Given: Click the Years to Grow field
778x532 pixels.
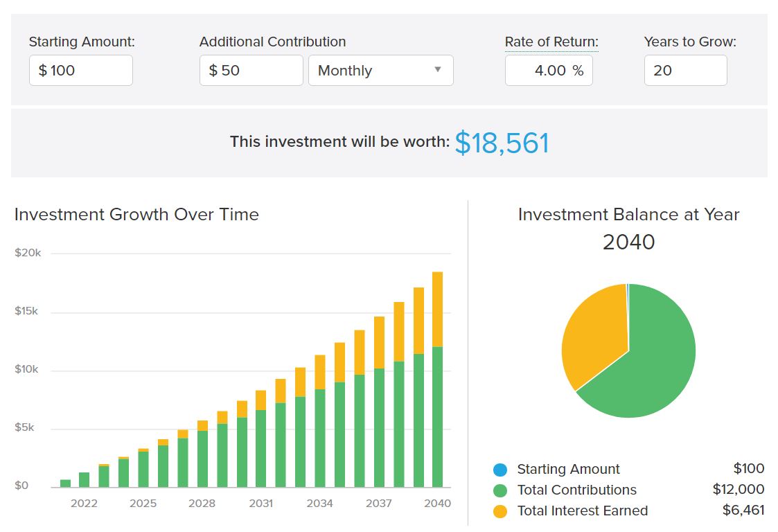Looking at the screenshot, I should [x=685, y=71].
